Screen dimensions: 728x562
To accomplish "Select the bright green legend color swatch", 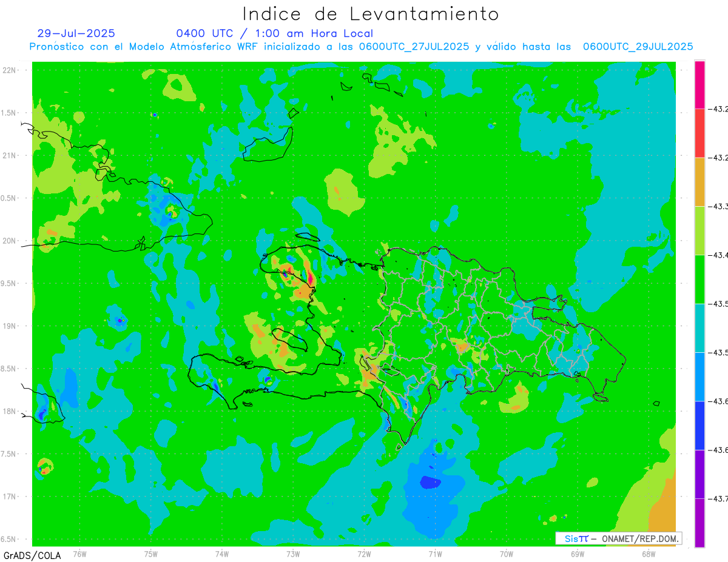I will 699,279.
